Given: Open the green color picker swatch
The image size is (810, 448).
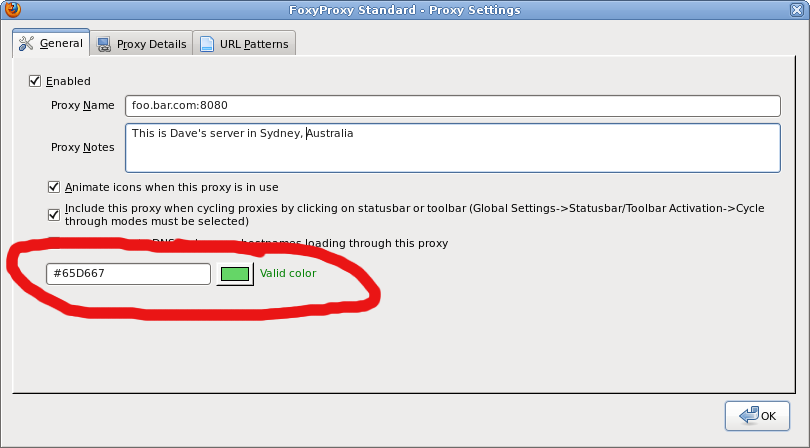Looking at the screenshot, I should pos(235,274).
